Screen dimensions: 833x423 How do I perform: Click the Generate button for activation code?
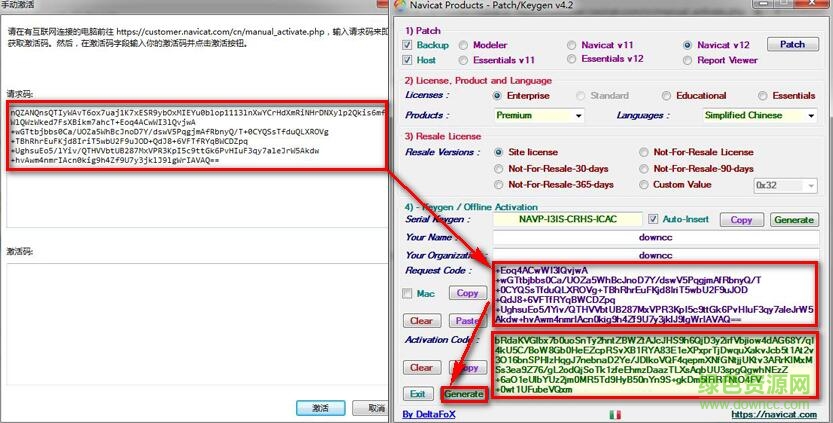tap(464, 394)
